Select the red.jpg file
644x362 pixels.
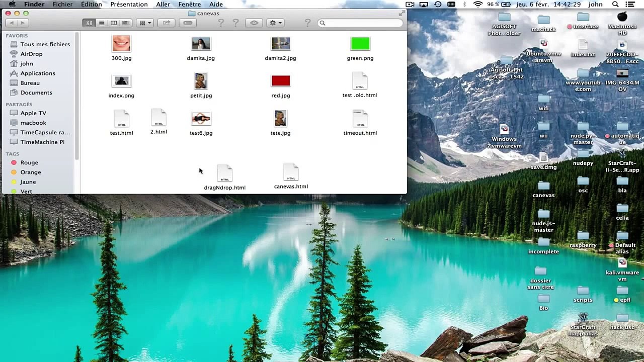[281, 81]
